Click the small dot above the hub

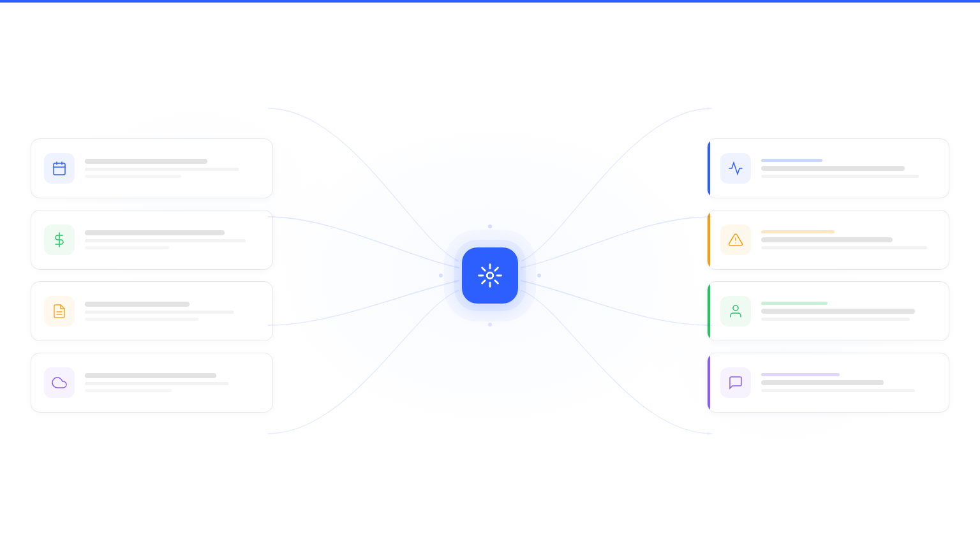[x=490, y=226]
